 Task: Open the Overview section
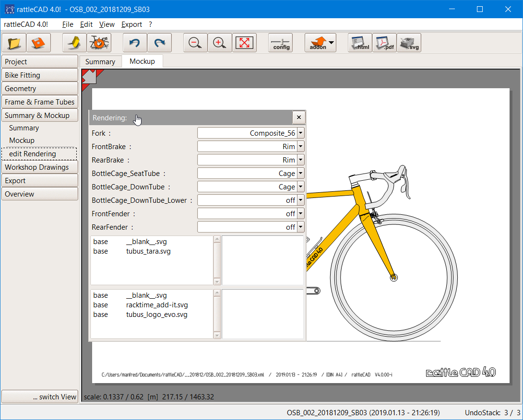pos(40,194)
